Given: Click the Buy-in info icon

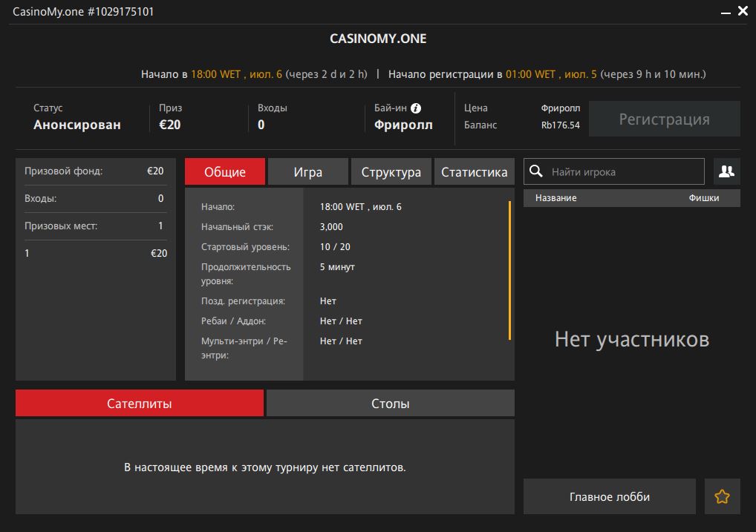Looking at the screenshot, I should coord(416,108).
